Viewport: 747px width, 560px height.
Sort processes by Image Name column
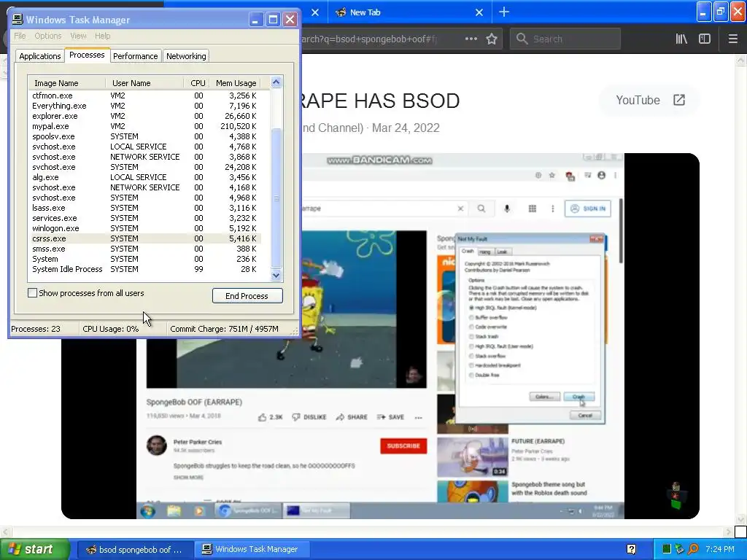[66, 83]
